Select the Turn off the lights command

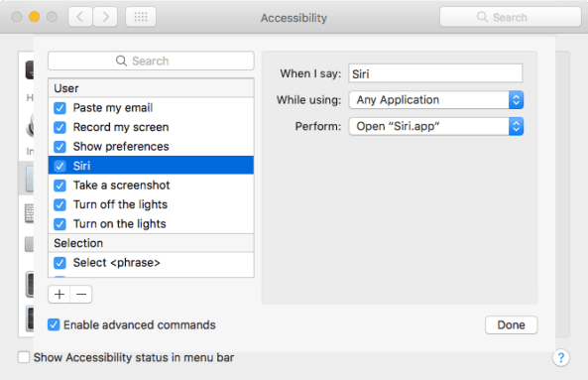[151, 204]
